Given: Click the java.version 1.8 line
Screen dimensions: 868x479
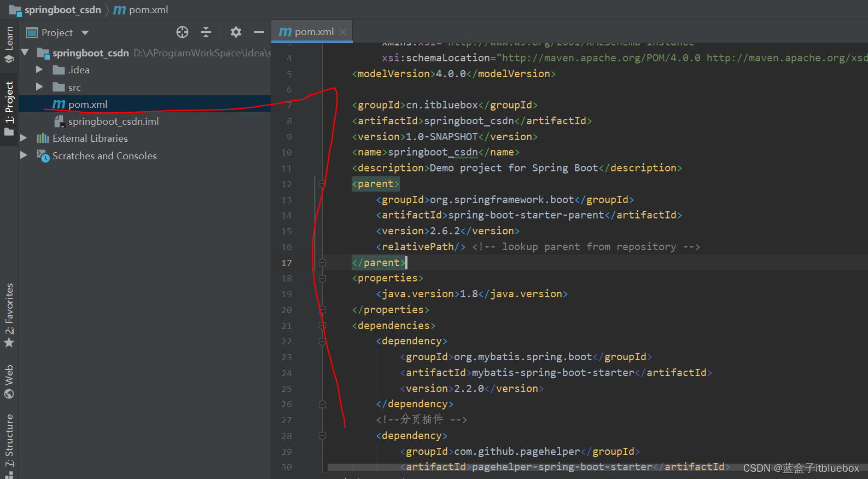Looking at the screenshot, I should click(x=471, y=294).
